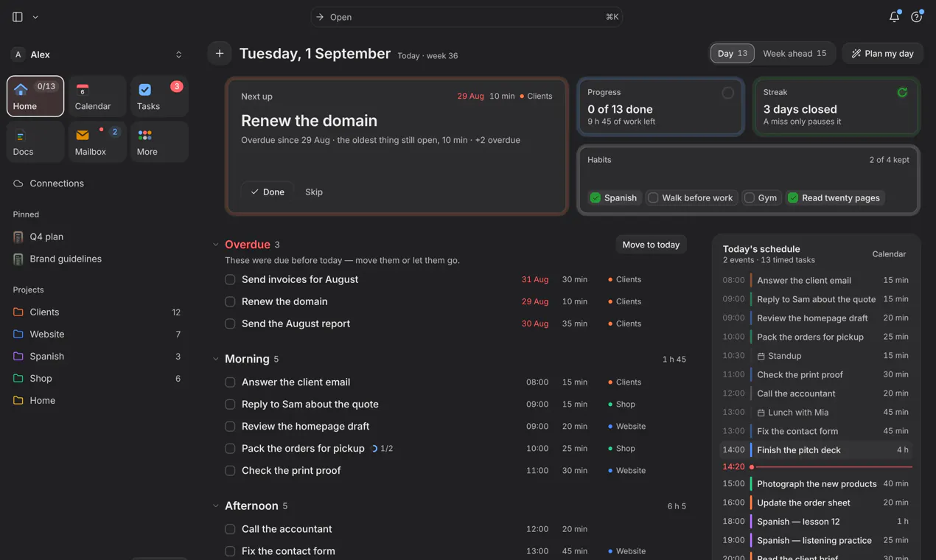This screenshot has height=560, width=936.
Task: Click the Streak refresh icon
Action: click(x=902, y=92)
